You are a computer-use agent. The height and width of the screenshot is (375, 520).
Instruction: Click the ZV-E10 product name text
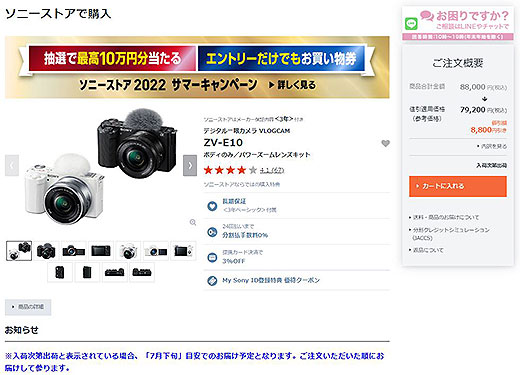223,142
